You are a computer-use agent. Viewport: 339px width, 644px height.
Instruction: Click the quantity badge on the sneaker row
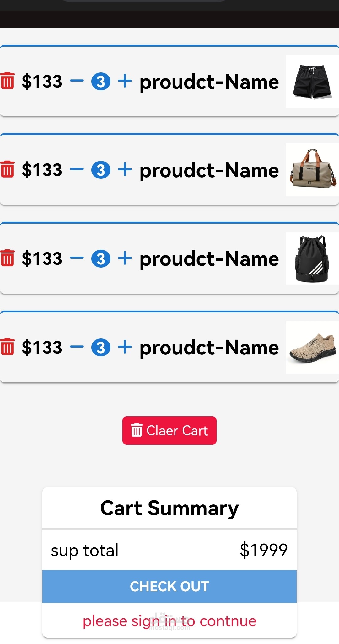[x=101, y=348]
